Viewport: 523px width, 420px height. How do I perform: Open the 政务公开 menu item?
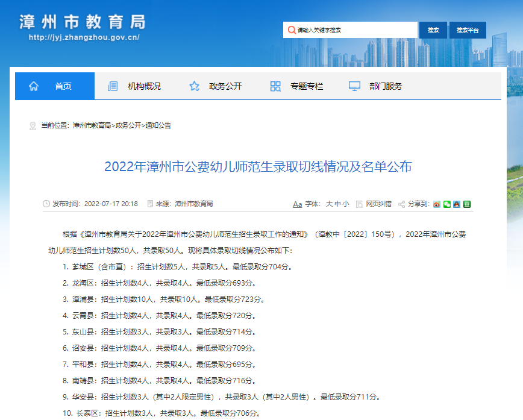[225, 86]
